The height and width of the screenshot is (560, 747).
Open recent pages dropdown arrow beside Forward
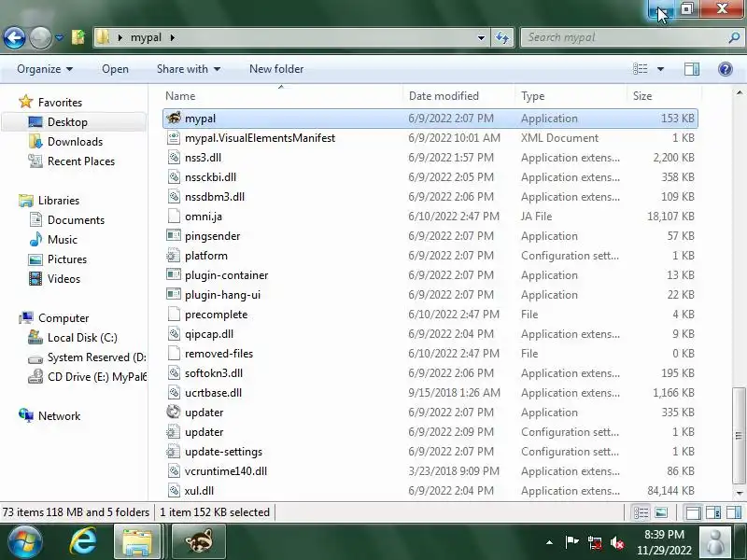coord(59,37)
